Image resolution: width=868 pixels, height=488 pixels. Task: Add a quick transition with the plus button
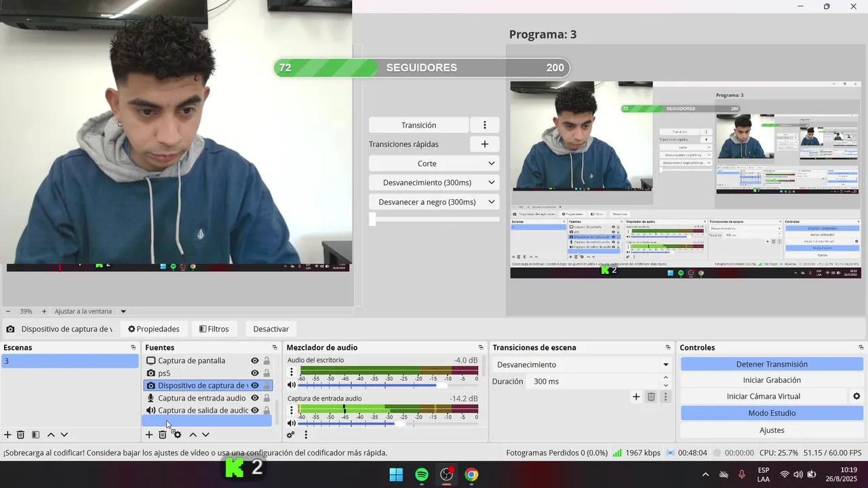coord(485,144)
